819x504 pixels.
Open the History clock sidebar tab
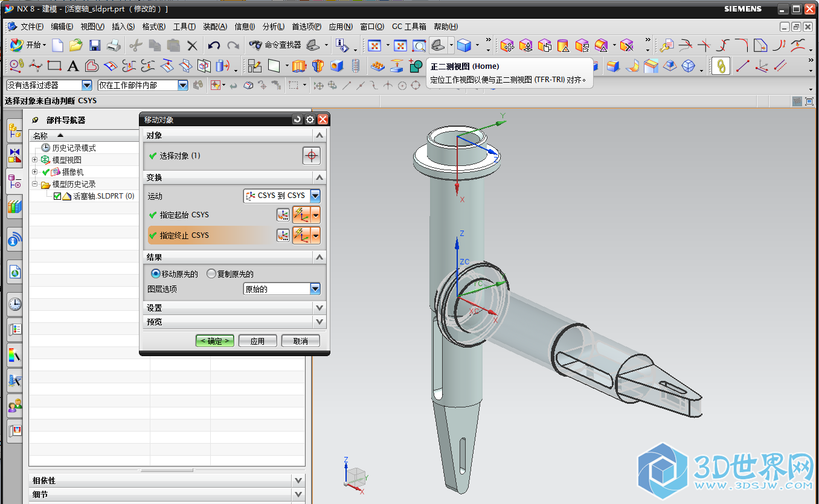(x=14, y=304)
